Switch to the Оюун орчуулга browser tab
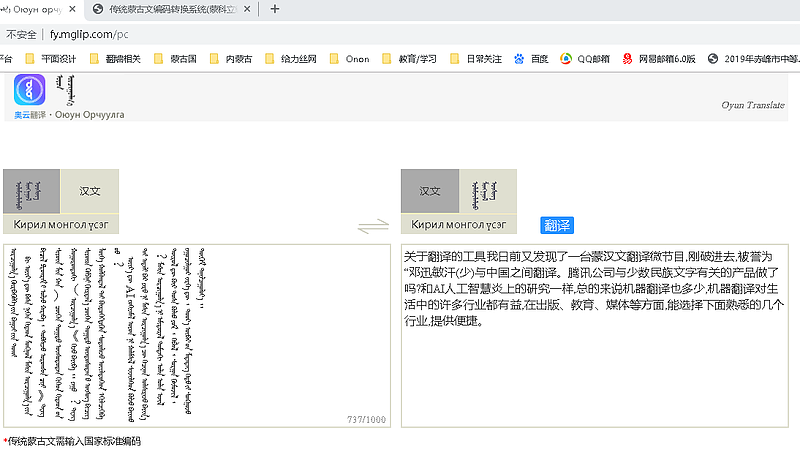 click(x=36, y=9)
